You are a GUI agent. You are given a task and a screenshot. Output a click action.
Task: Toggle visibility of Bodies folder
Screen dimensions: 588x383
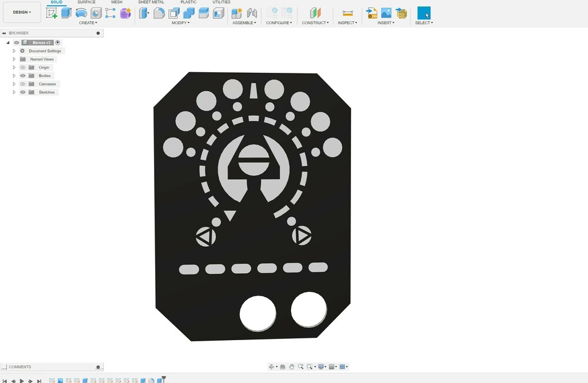23,76
